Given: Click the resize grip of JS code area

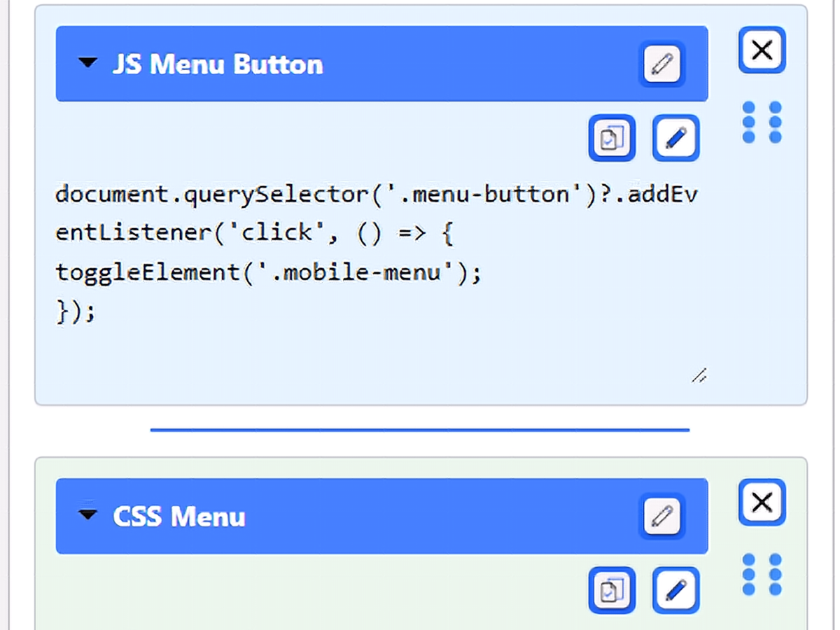Looking at the screenshot, I should [x=699, y=376].
